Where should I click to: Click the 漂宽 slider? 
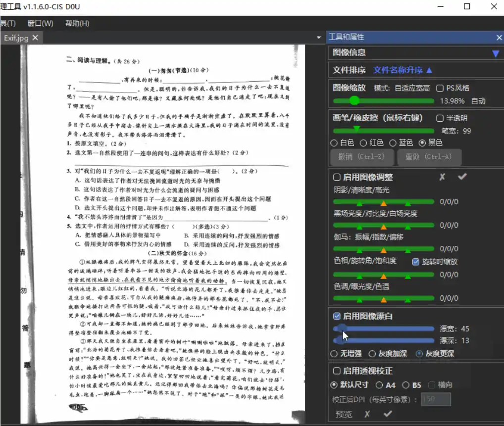point(384,329)
